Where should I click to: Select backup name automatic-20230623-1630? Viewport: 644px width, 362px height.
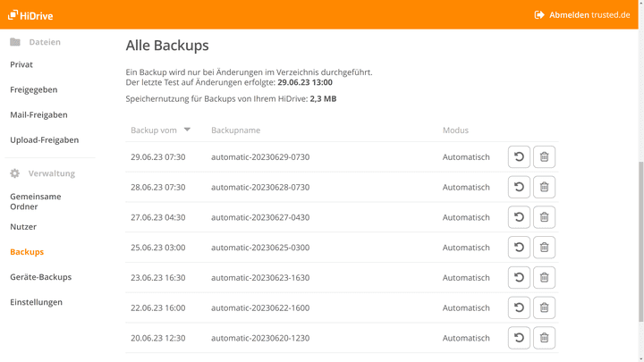[260, 278]
